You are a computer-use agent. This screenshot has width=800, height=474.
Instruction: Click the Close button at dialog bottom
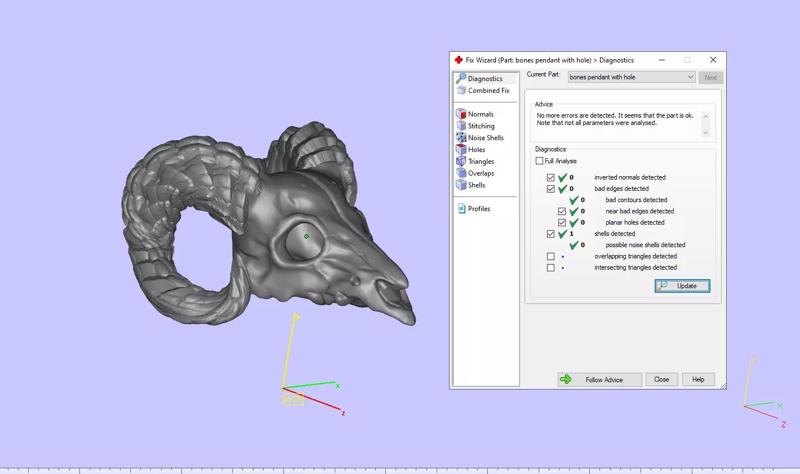point(661,380)
